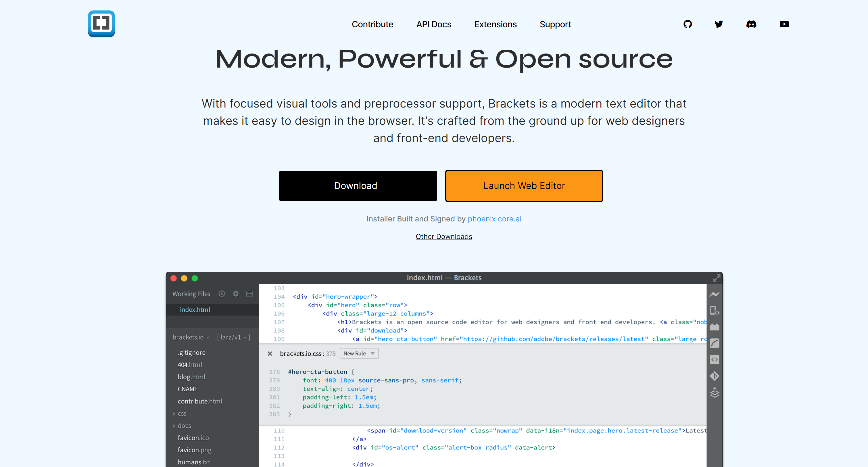Select the humans.txt file
The height and width of the screenshot is (467, 868).
click(194, 462)
